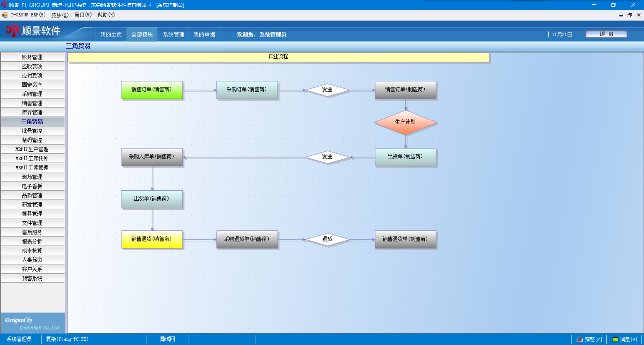Click the 退出 button
644x345 pixels.
[606, 34]
